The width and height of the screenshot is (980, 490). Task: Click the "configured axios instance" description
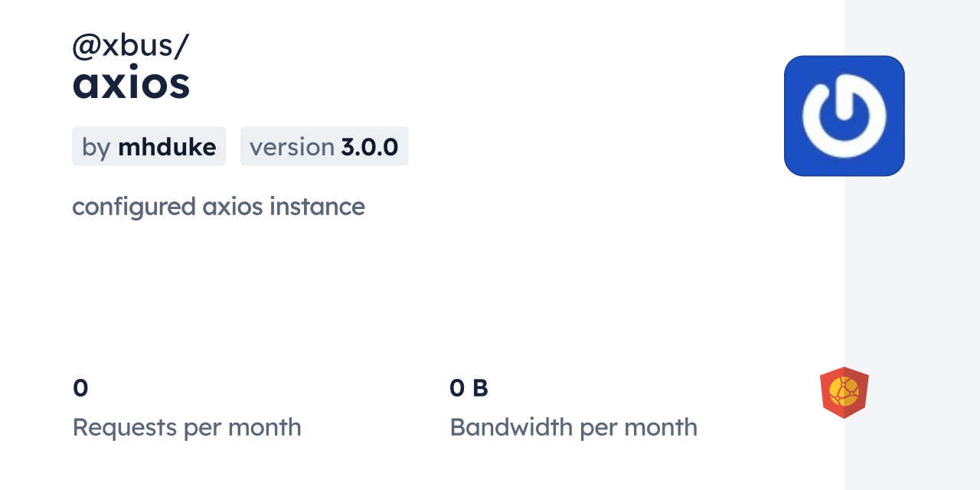(x=218, y=206)
